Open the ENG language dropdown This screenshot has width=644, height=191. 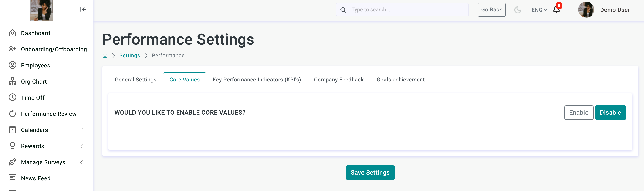(x=539, y=10)
